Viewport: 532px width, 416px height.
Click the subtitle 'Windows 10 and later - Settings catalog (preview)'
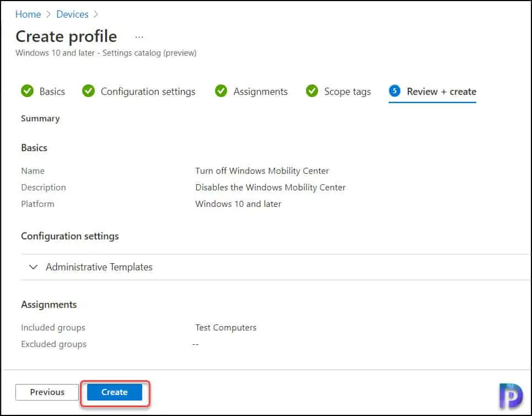click(106, 53)
